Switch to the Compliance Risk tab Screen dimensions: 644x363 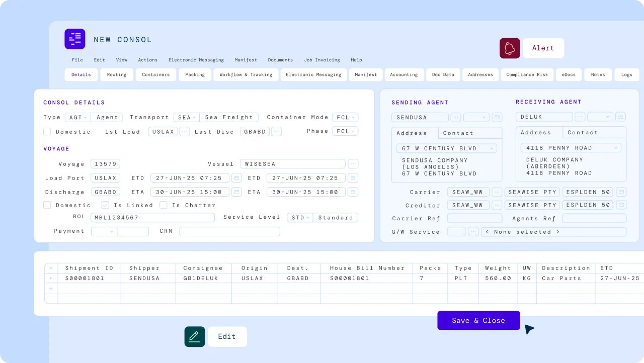(527, 74)
